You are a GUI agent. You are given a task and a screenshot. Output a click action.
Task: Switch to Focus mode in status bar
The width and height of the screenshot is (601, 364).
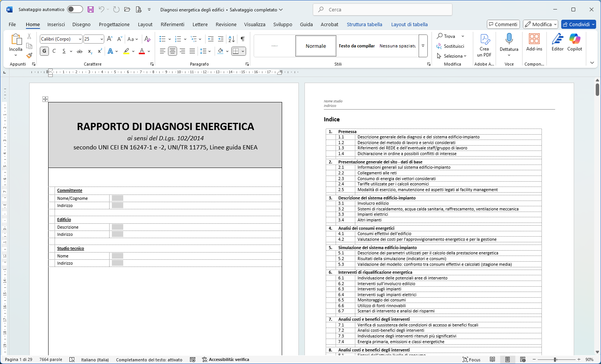(471, 359)
